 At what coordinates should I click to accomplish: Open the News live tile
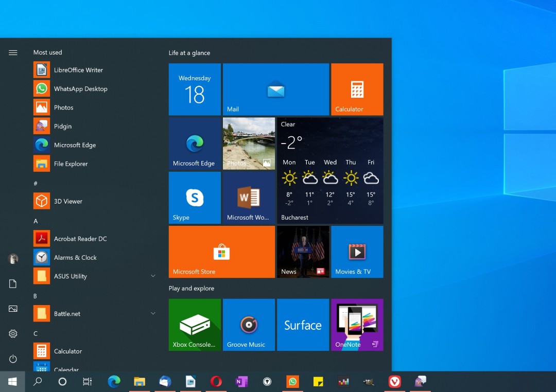(x=303, y=252)
